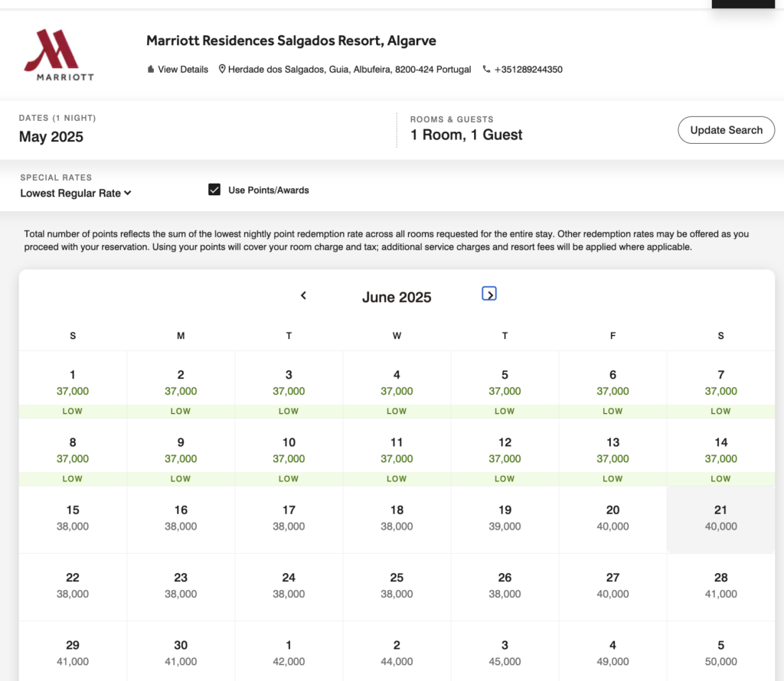Viewport: 784px width, 681px height.
Task: Open the View Details link
Action: tap(183, 69)
